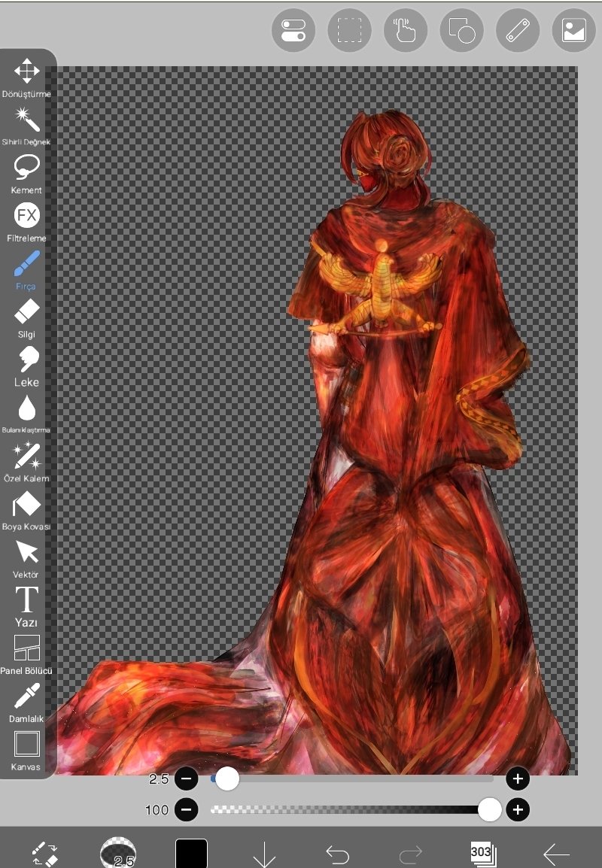Swap between brush and eraser

44,854
